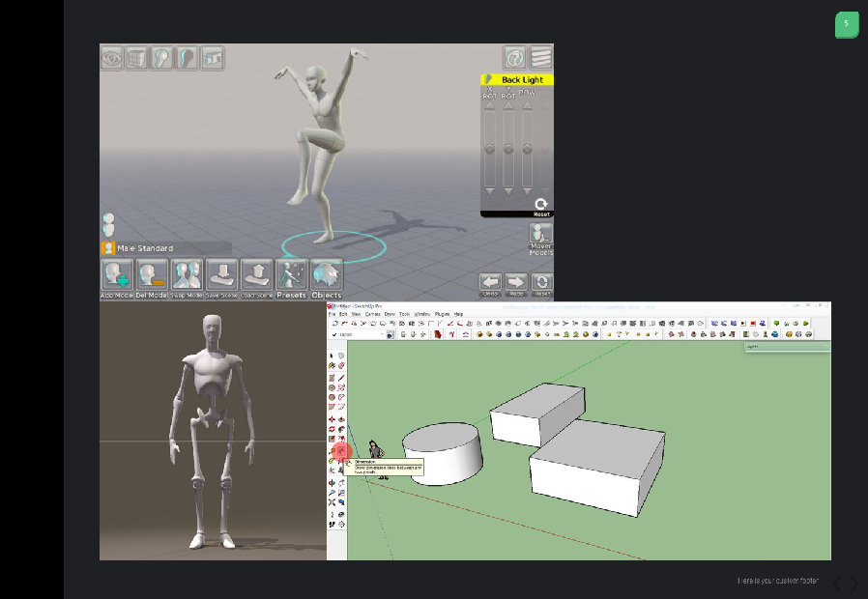This screenshot has height=599, width=868.
Task: Click the Mover Models button
Action: point(541,239)
